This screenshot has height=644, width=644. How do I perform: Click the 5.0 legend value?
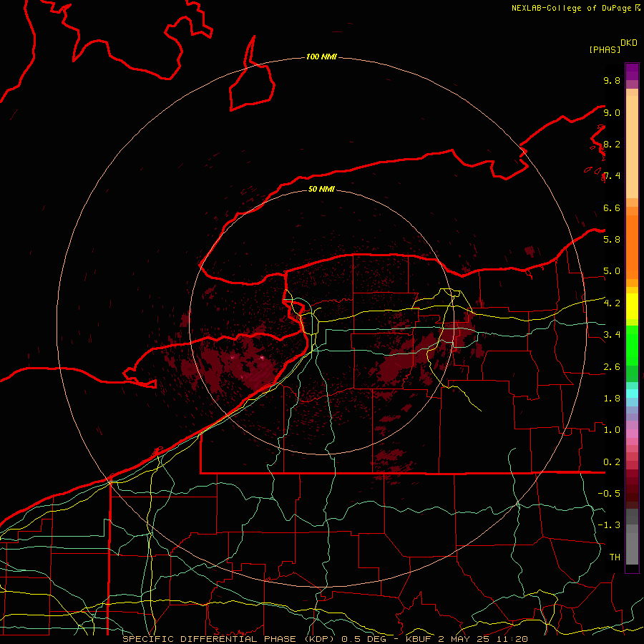pos(612,271)
